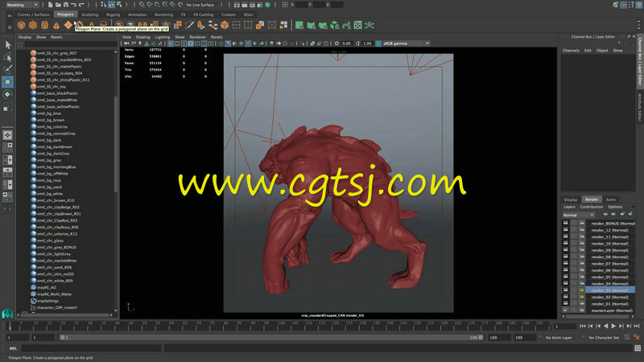Create a polygon cube from shelf
The width and height of the screenshot is (644, 362).
[33, 26]
